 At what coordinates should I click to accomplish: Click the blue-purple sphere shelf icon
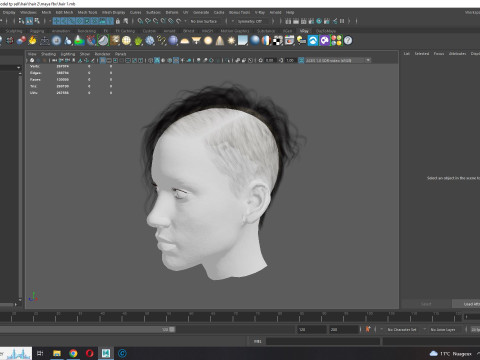(x=173, y=41)
